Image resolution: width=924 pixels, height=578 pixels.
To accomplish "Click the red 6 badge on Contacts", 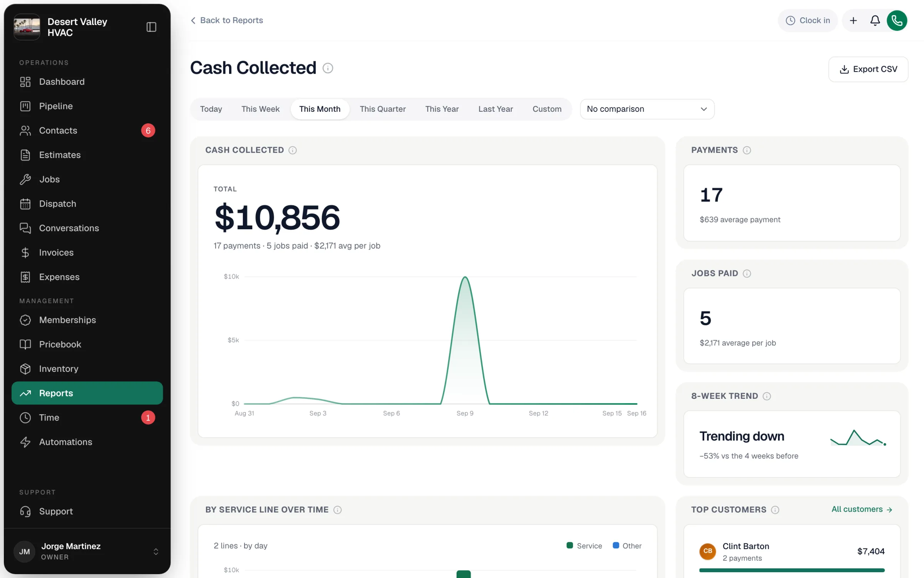I will click(x=148, y=131).
